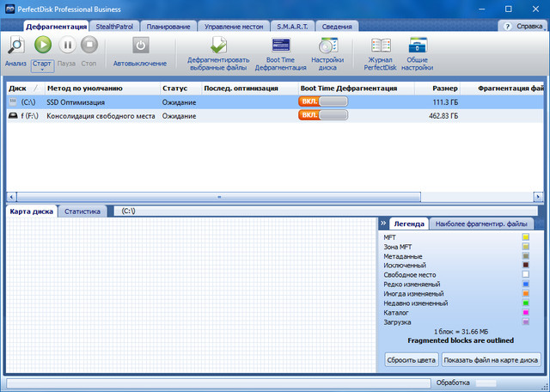Open Настройки диска icon
This screenshot has height=392, width=550.
click(x=327, y=45)
